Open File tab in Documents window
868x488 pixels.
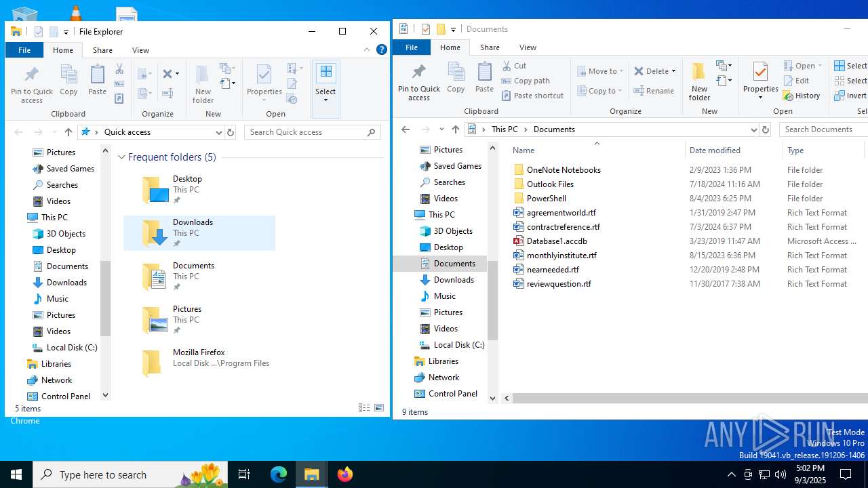412,47
